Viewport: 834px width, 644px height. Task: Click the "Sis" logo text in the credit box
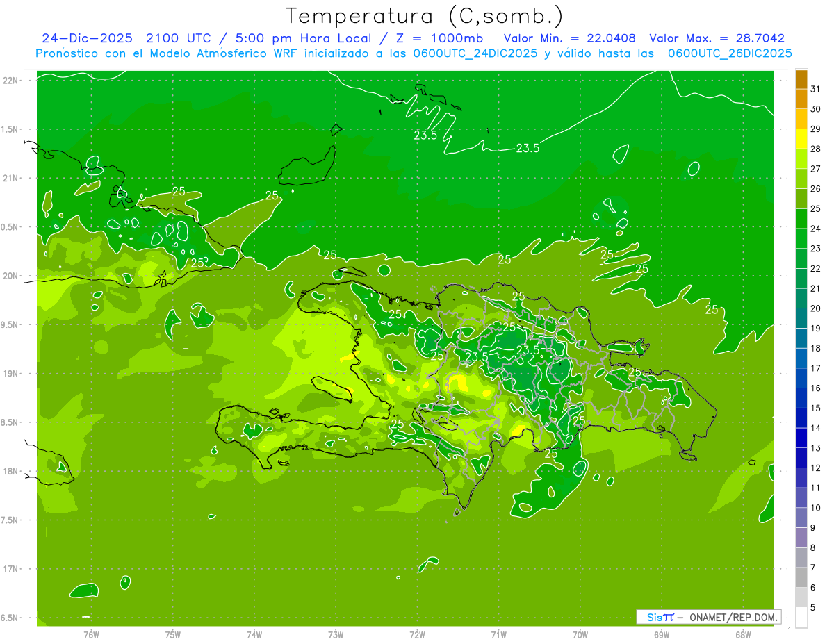[x=654, y=617]
